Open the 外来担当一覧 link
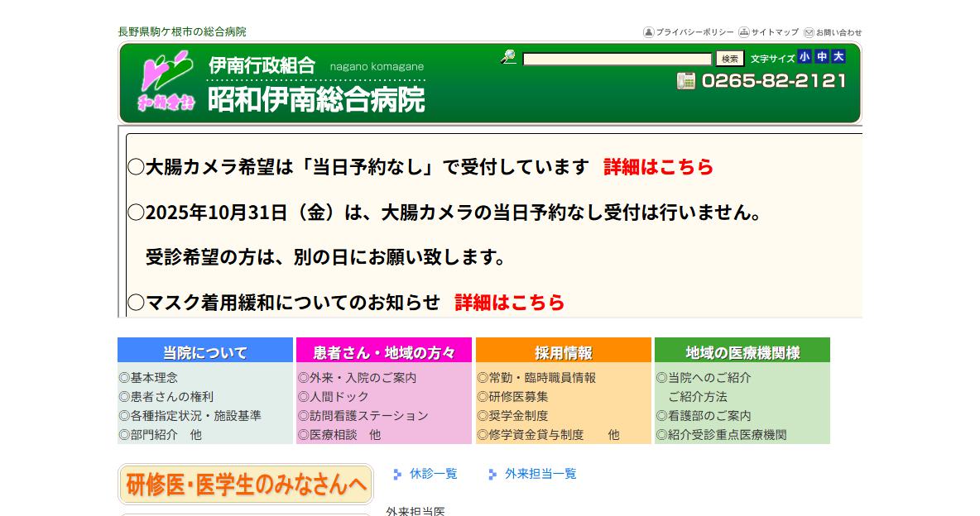980x516 pixels. coord(540,474)
